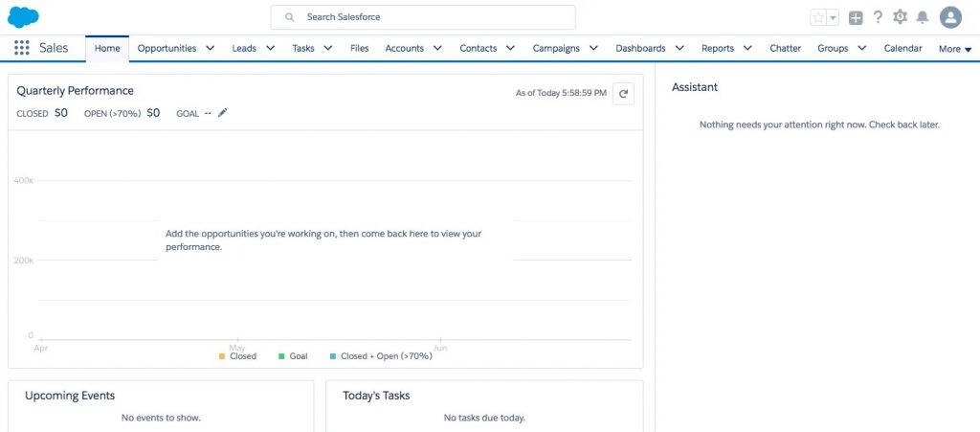Click the Today's Tasks heading
Image resolution: width=980 pixels, height=432 pixels.
[376, 395]
